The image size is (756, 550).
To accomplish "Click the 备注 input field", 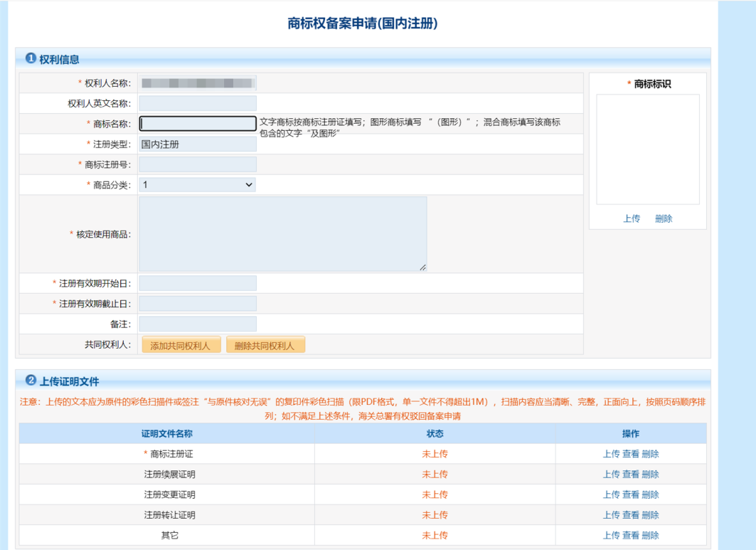I will [x=198, y=324].
